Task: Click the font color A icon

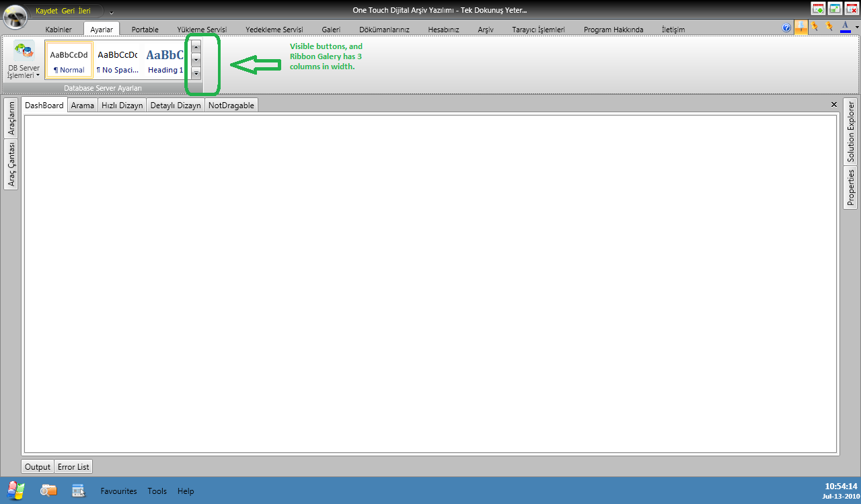Action: pyautogui.click(x=846, y=27)
